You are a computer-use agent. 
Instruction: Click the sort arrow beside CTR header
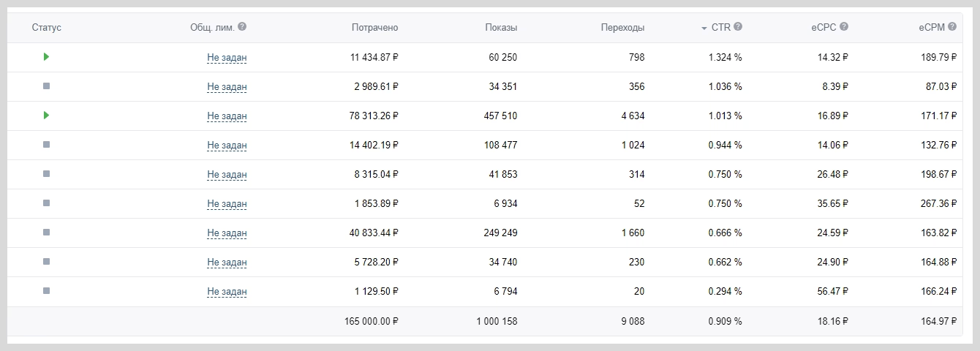click(x=704, y=28)
